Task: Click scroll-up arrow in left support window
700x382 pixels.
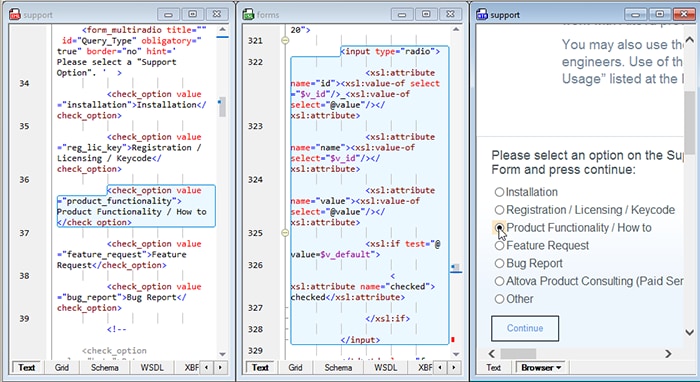Action: point(222,29)
